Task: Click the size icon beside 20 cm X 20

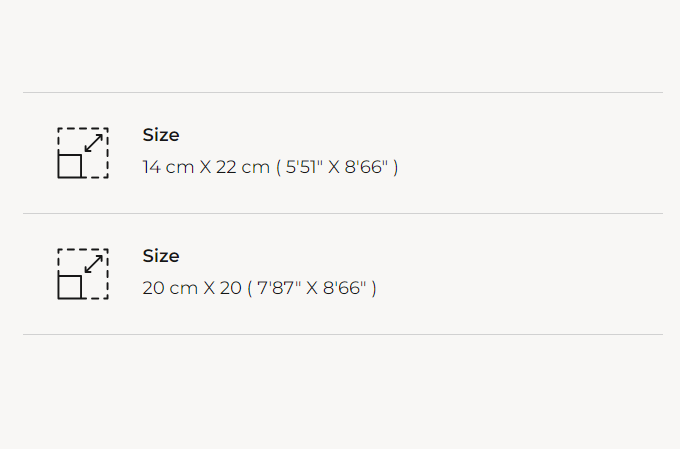Action: tap(83, 274)
